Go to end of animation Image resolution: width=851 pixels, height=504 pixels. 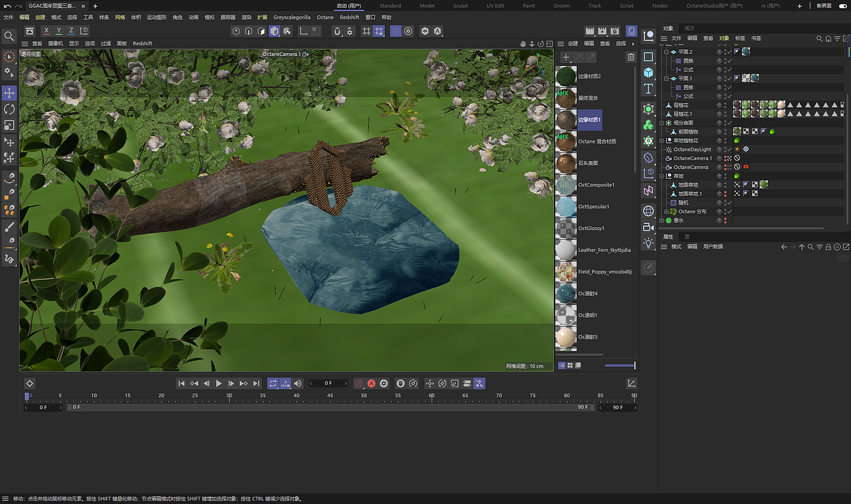pos(256,384)
